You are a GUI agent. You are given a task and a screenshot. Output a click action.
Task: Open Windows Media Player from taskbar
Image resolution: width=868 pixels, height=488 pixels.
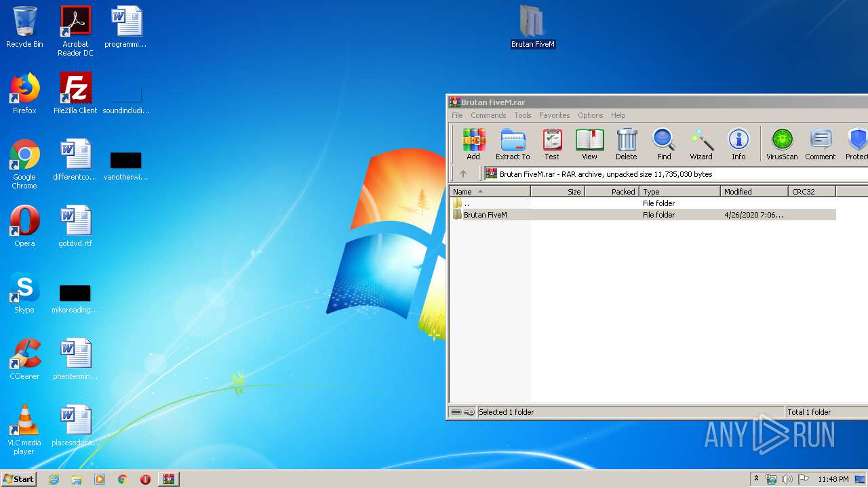(x=100, y=479)
